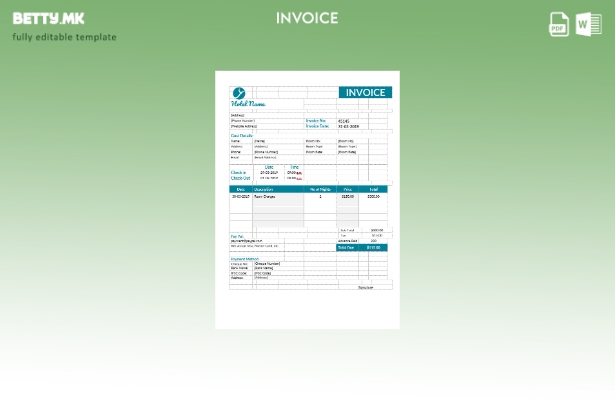This screenshot has height=400, width=615.
Task: Select the Description column header
Action: click(x=265, y=188)
